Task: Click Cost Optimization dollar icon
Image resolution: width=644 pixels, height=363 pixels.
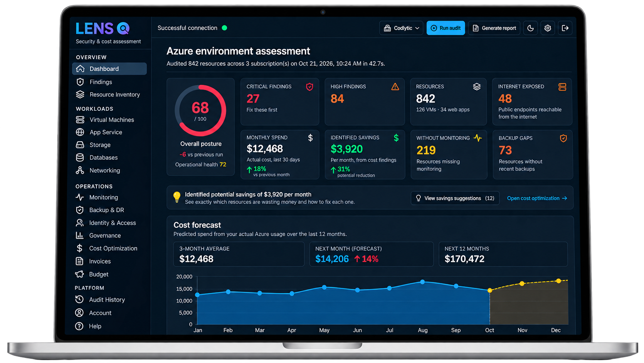Action: click(x=80, y=248)
